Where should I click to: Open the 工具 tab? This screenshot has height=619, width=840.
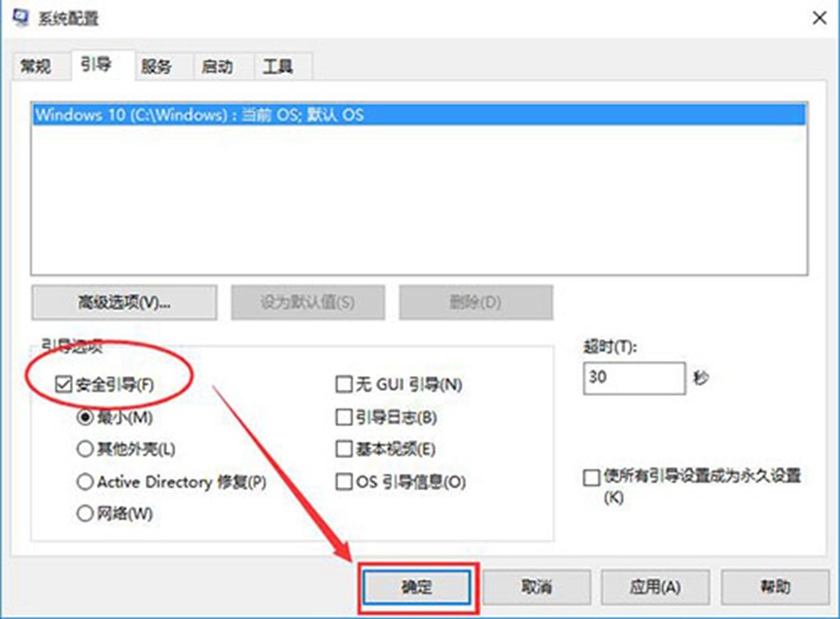click(277, 66)
